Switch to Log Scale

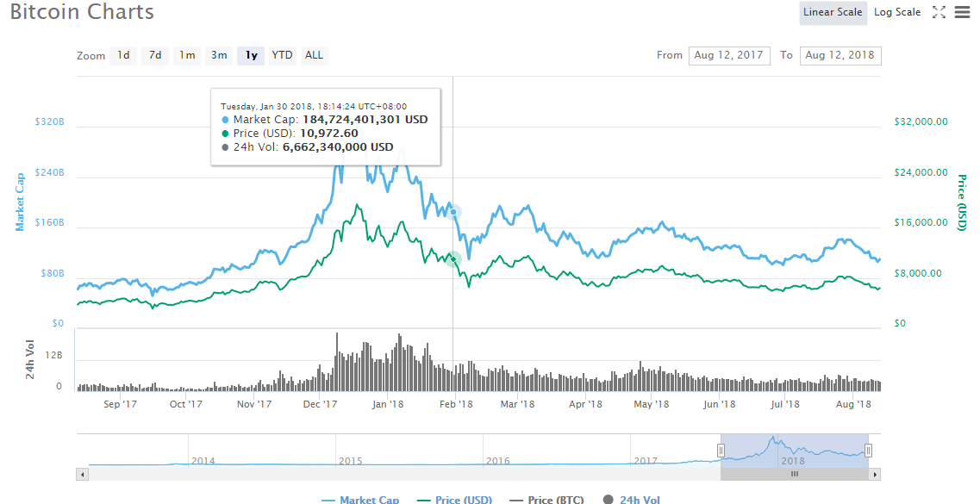[897, 12]
